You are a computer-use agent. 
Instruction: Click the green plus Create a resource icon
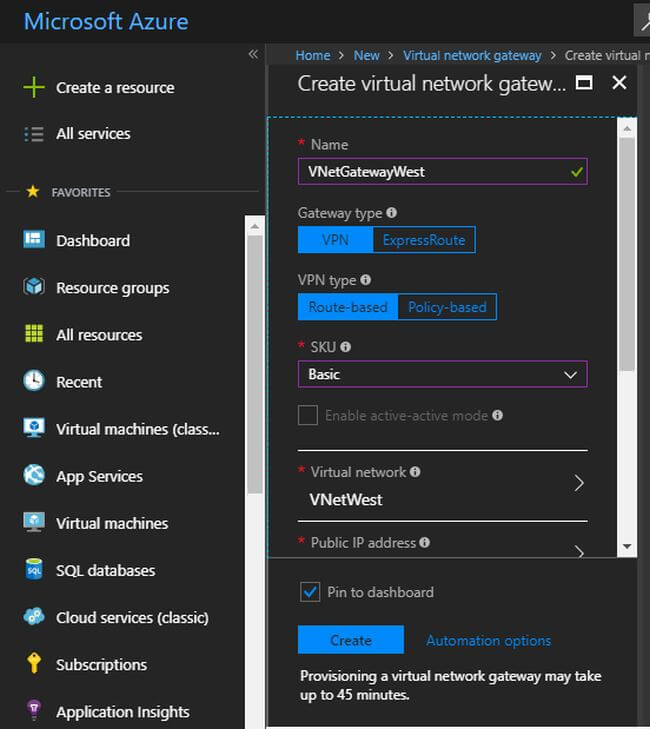pyautogui.click(x=34, y=87)
